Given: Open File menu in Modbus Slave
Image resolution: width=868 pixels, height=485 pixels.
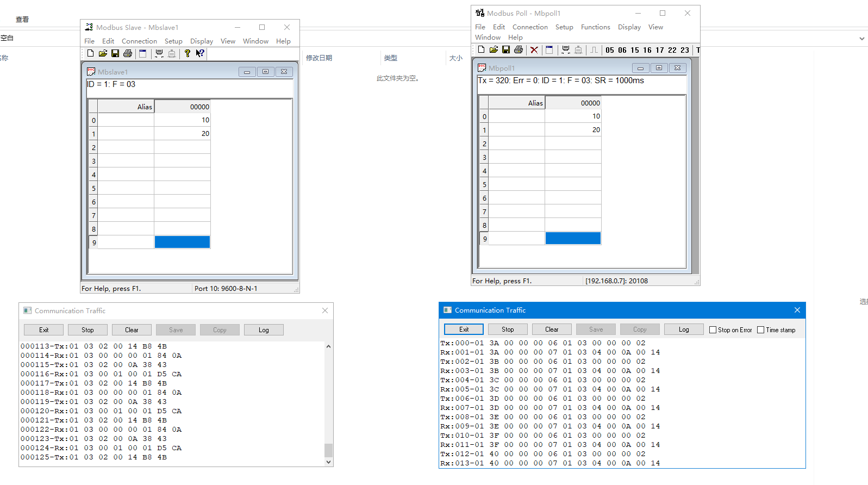Looking at the screenshot, I should tap(89, 41).
